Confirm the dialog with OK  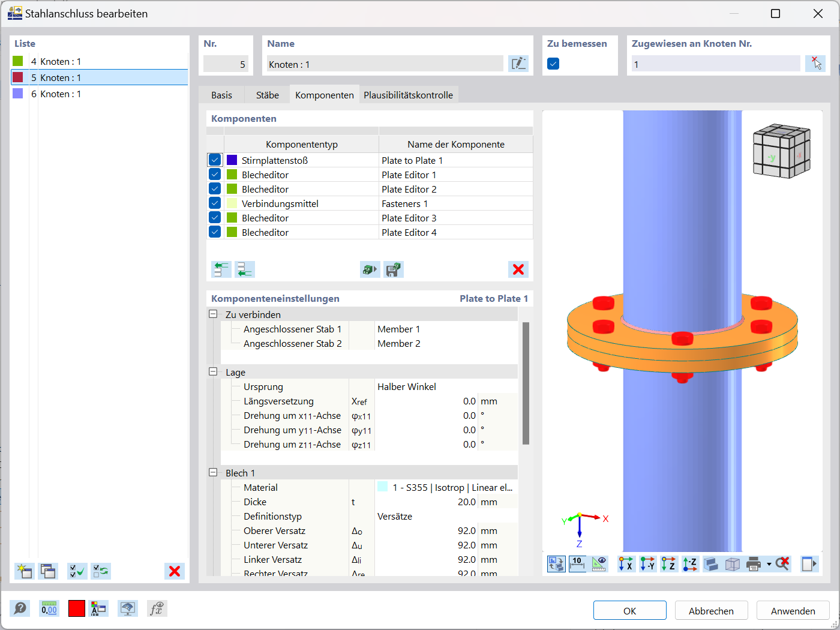coord(630,610)
